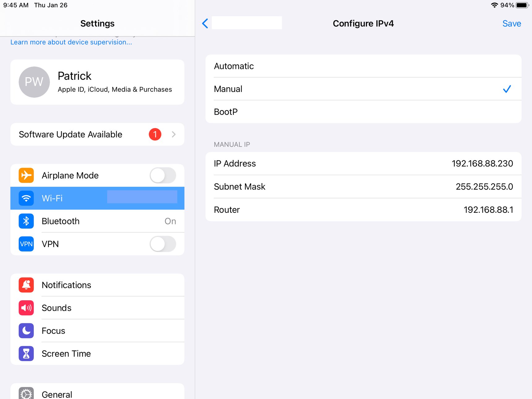Enable the Airplane Mode switch
This screenshot has height=399, width=532.
tap(163, 175)
